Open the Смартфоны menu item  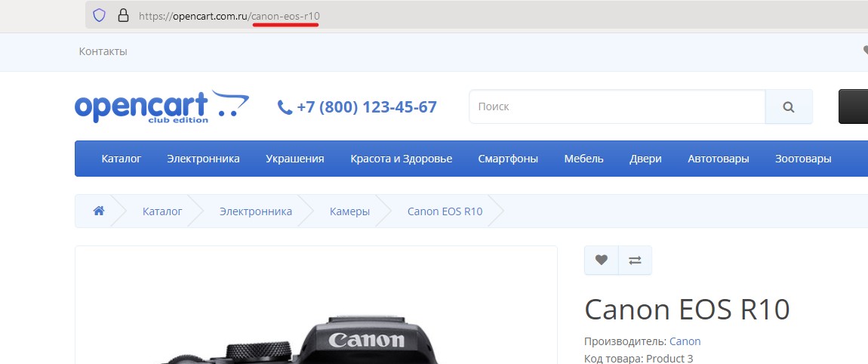point(508,159)
